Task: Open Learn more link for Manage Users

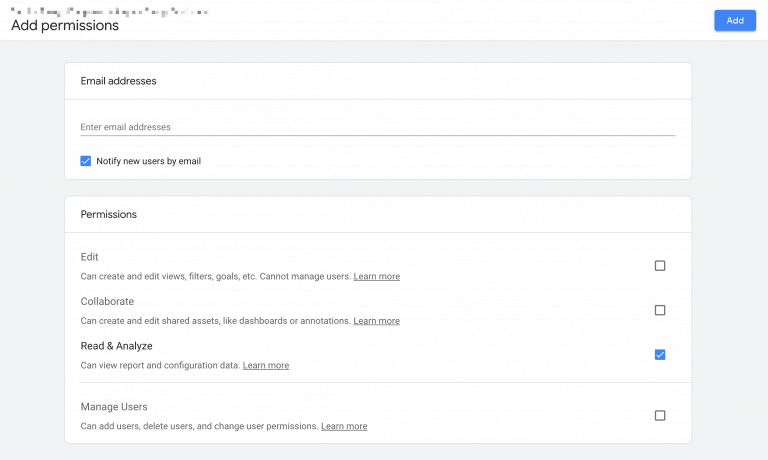Action: [344, 426]
